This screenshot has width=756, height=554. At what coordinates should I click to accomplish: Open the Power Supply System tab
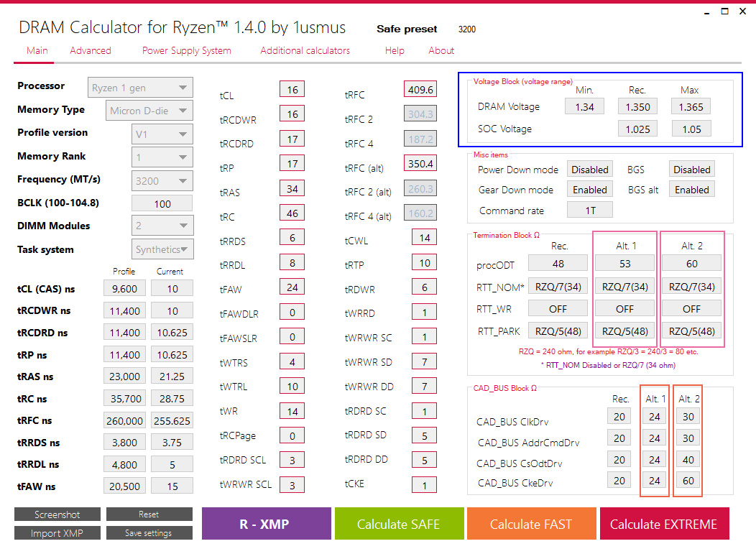point(187,50)
